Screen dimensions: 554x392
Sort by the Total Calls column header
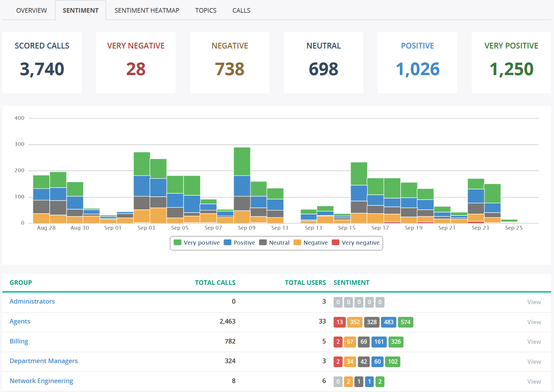point(215,283)
